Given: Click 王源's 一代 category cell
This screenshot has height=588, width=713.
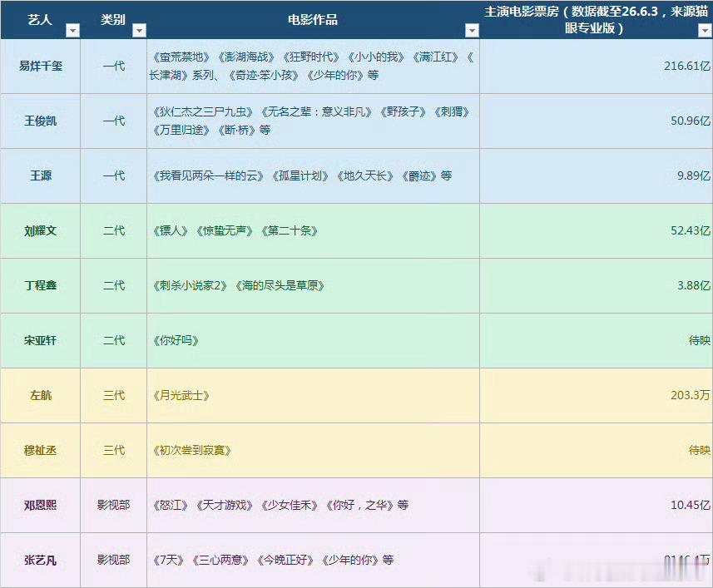Looking at the screenshot, I should [114, 175].
